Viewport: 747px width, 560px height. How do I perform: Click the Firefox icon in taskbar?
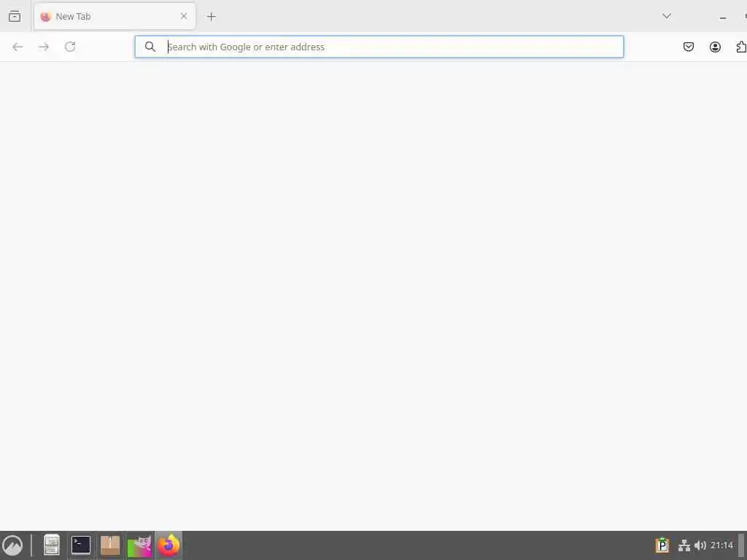(x=169, y=545)
